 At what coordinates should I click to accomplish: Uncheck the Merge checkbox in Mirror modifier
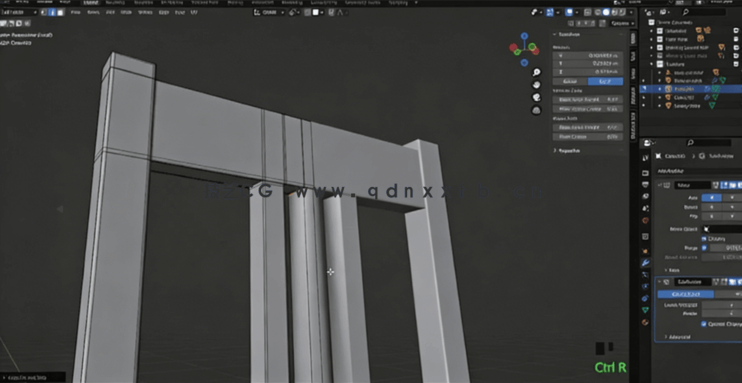coord(704,248)
